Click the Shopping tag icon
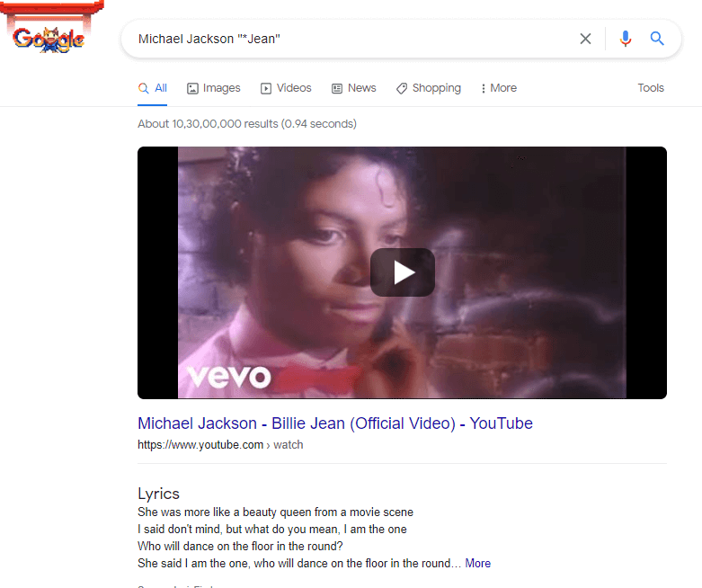Image resolution: width=702 pixels, height=588 pixels. point(402,89)
